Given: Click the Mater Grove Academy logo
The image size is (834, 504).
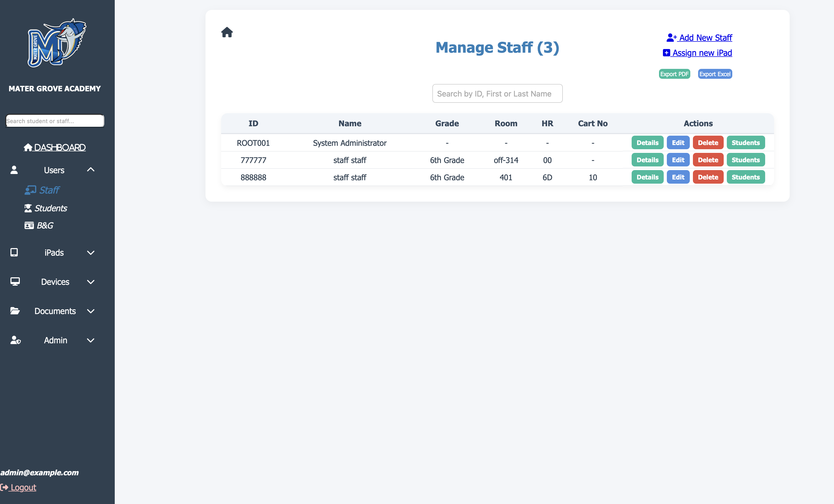Looking at the screenshot, I should pos(57,43).
